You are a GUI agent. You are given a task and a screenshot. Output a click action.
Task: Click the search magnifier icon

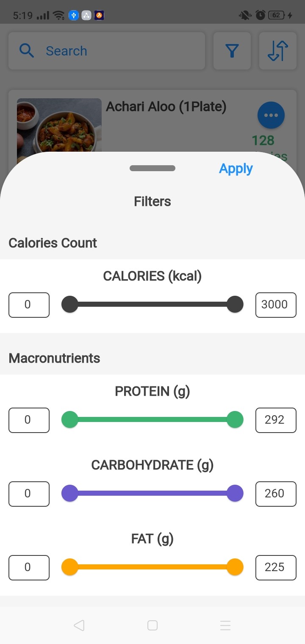pos(27,51)
